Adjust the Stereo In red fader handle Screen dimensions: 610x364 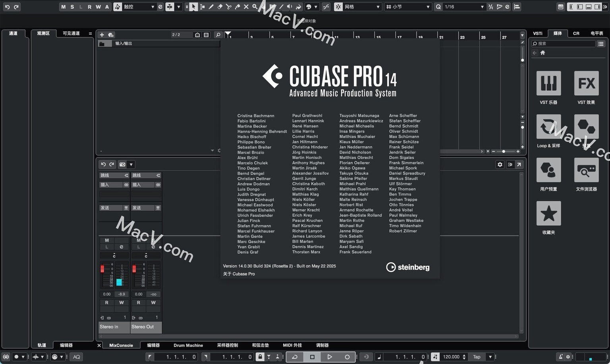(x=102, y=269)
